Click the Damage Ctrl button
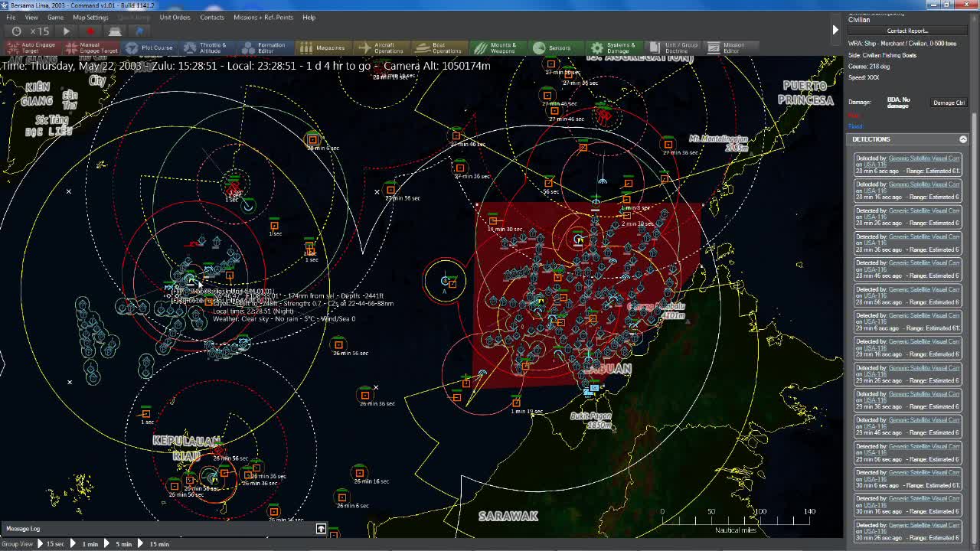Viewport: 980px width, 551px height. 948,103
